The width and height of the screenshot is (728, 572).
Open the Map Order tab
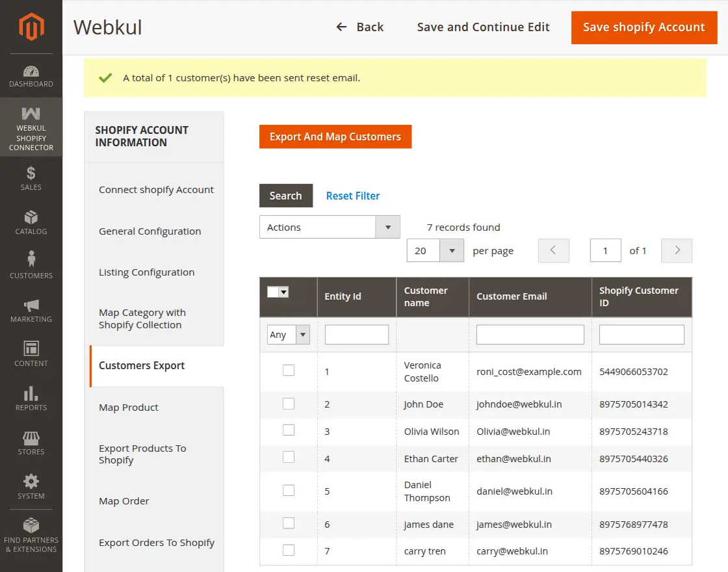[123, 501]
